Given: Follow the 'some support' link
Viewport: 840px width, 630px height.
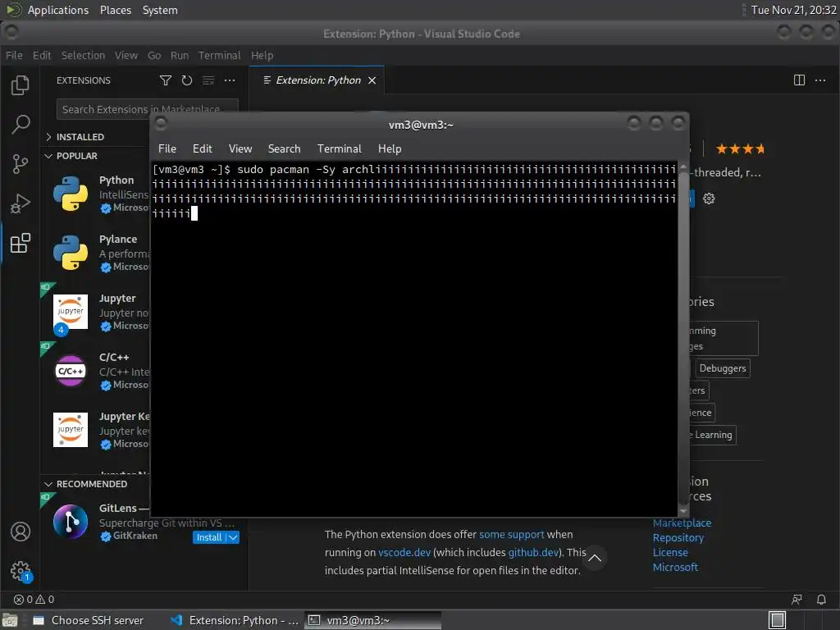Looking at the screenshot, I should [x=511, y=535].
